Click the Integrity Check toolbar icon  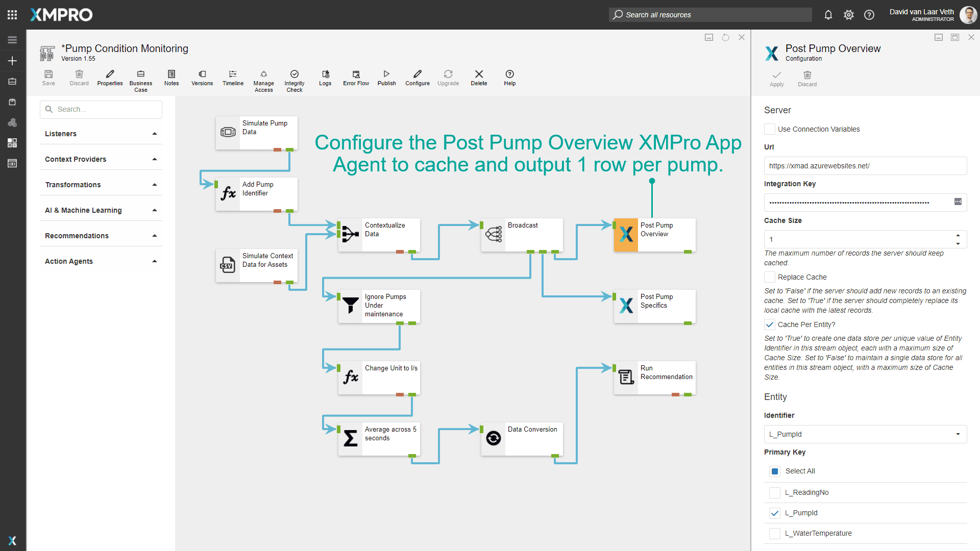(x=295, y=74)
